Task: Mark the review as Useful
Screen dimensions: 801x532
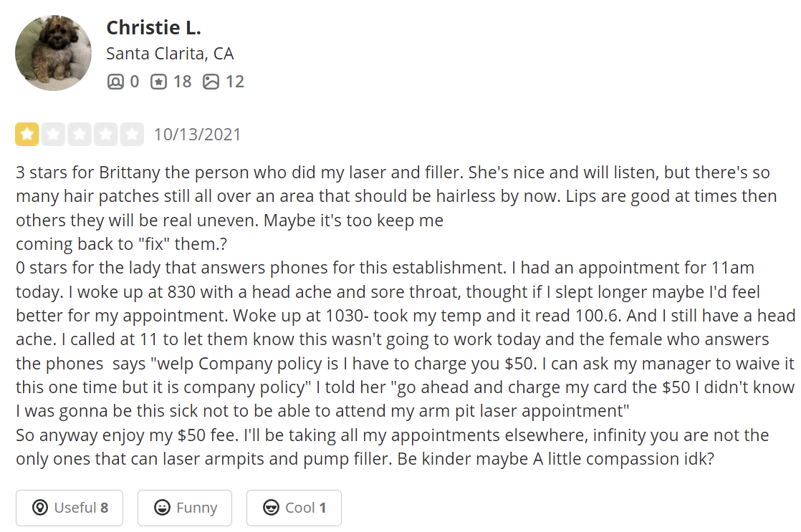Action: (69, 508)
